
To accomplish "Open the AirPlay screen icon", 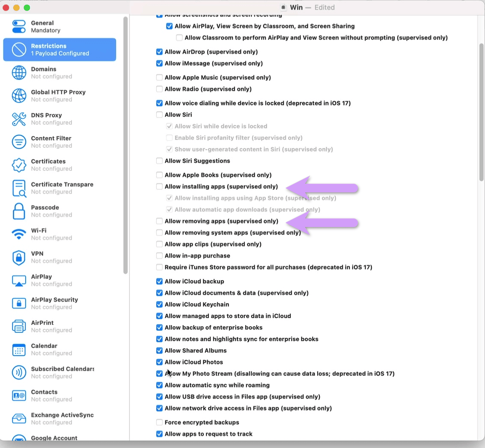I will [19, 280].
